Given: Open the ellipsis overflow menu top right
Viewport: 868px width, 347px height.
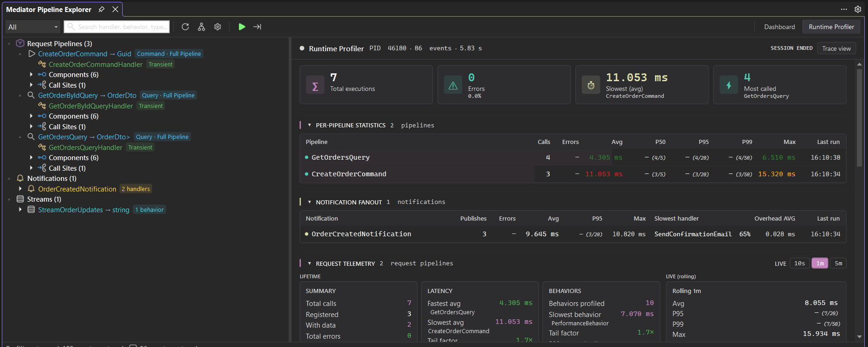Looking at the screenshot, I should point(844,9).
